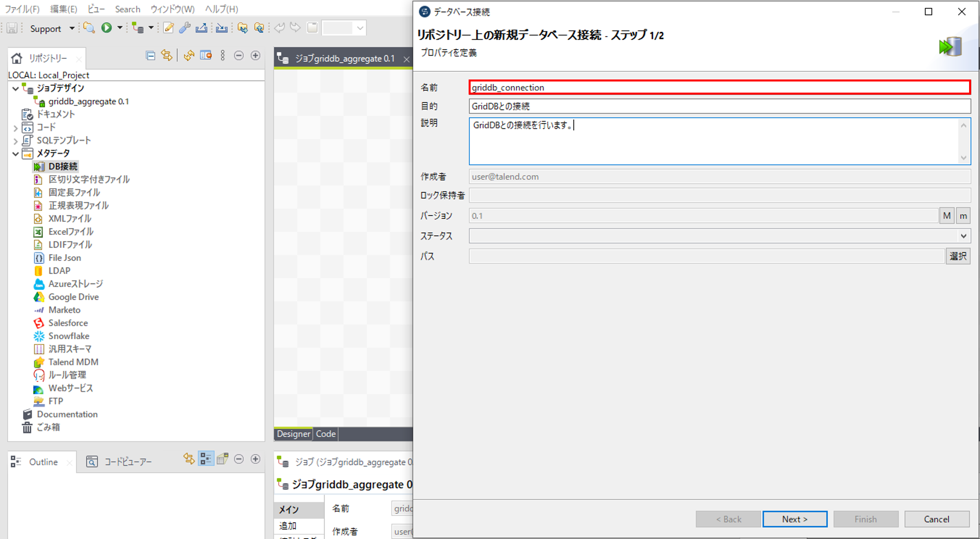Screen dimensions: 980x539
Task: Open the ごみ箱 recycle bin node
Action: point(48,427)
